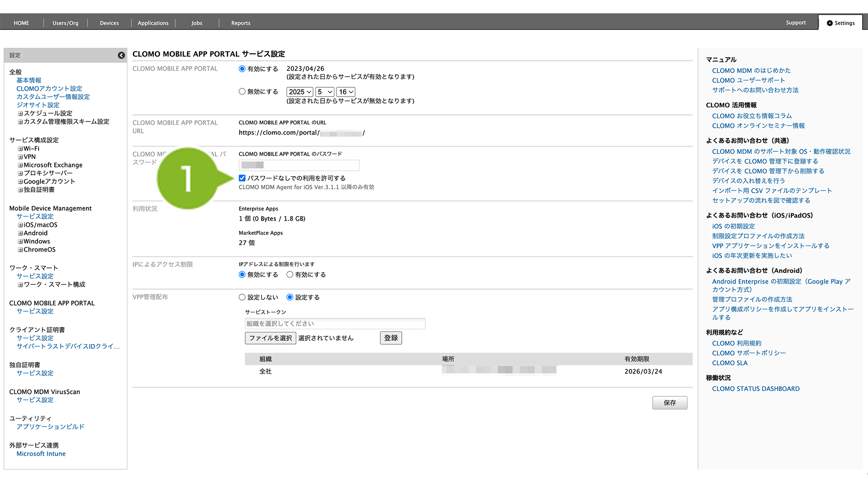Screen dimensions: 868x488
Task: Open Reports menu tab
Action: pos(241,23)
